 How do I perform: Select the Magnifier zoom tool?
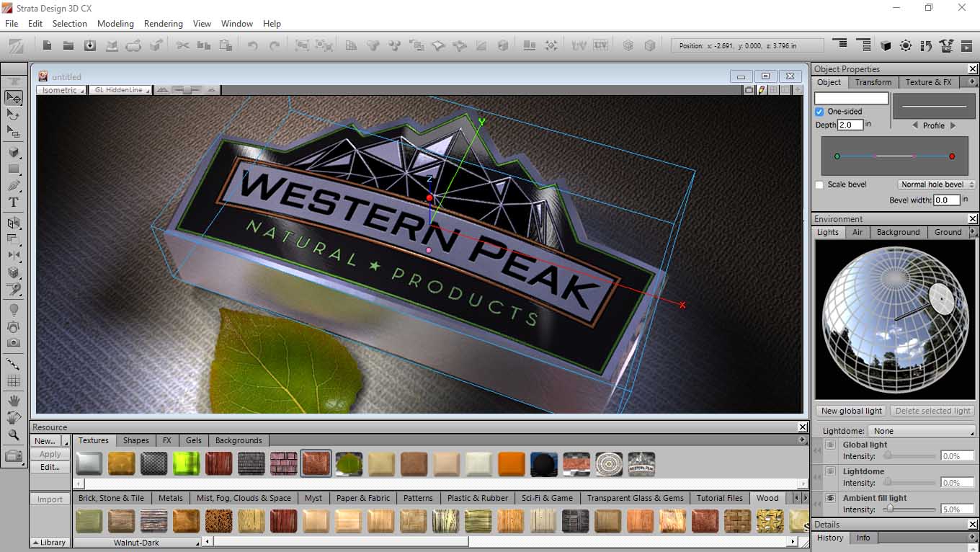point(13,435)
